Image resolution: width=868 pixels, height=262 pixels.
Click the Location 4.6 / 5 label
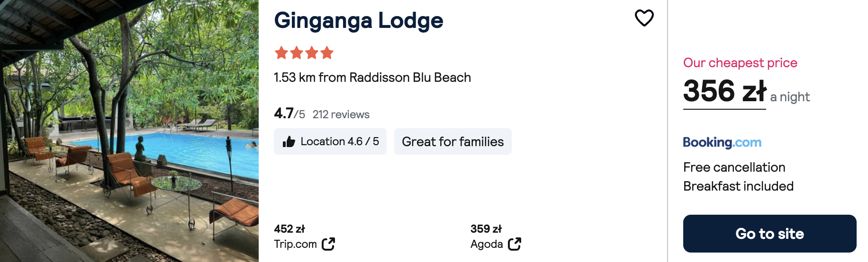pos(339,141)
